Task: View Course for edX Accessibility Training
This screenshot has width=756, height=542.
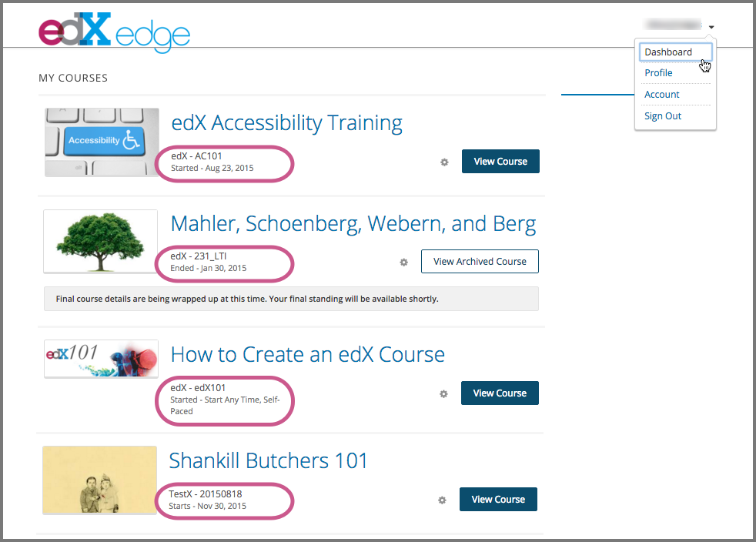Action: pyautogui.click(x=500, y=162)
